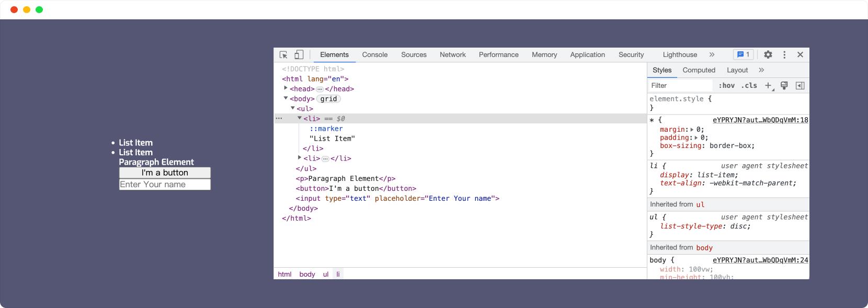Collapse the selected li node
868x308 pixels.
click(x=299, y=118)
